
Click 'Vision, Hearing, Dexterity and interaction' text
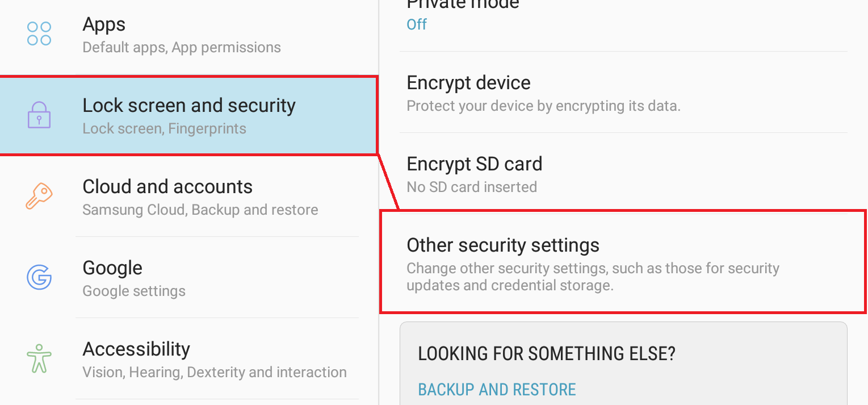215,372
